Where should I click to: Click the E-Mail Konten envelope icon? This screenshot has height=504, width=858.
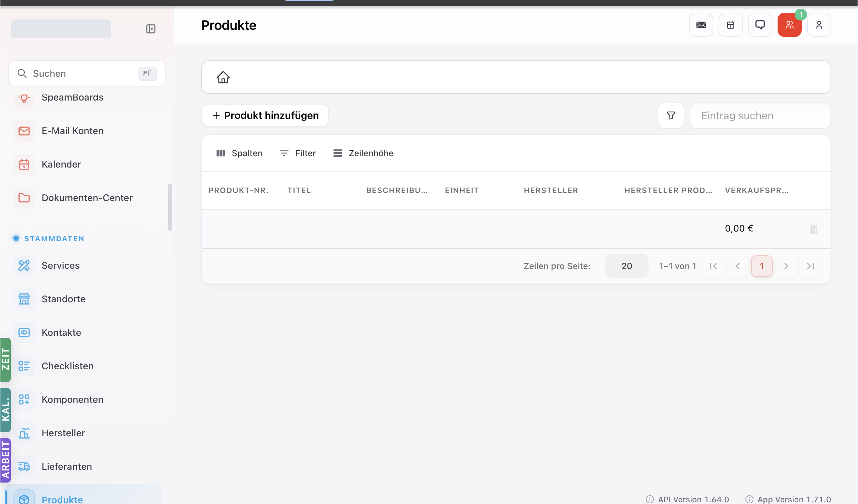point(24,131)
